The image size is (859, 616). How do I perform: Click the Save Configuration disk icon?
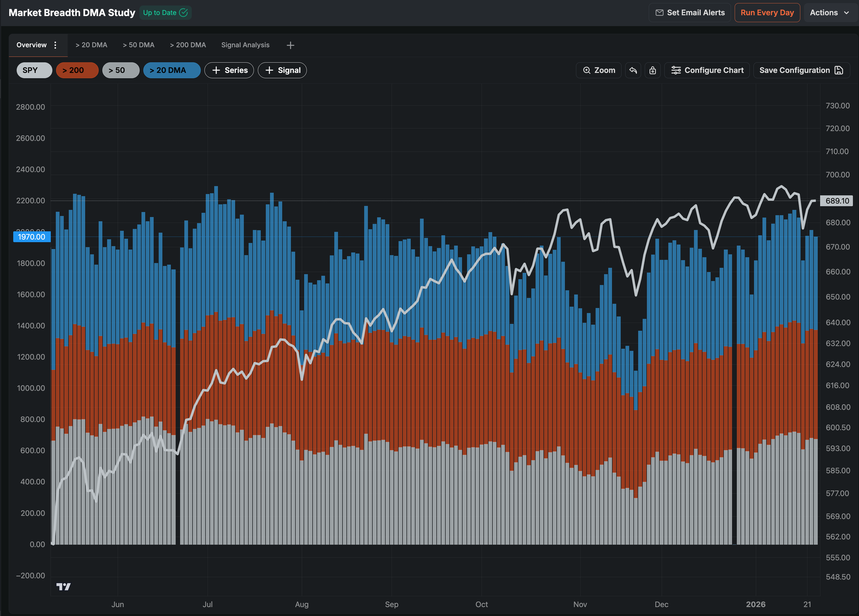pos(838,70)
